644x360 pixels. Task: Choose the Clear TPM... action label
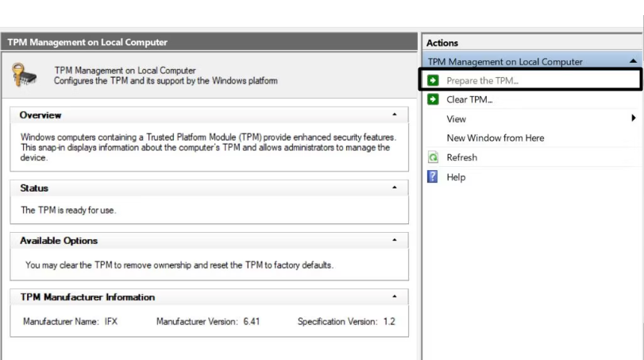[469, 99]
